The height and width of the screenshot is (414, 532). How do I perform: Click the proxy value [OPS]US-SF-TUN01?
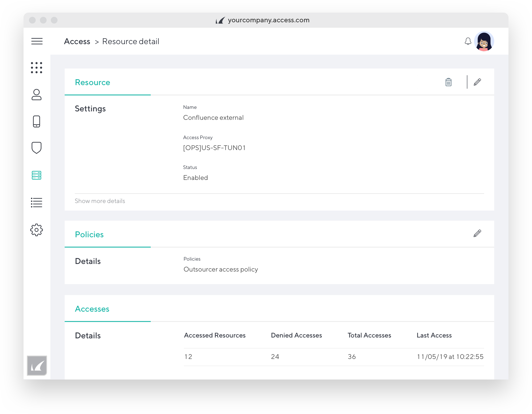pyautogui.click(x=214, y=148)
